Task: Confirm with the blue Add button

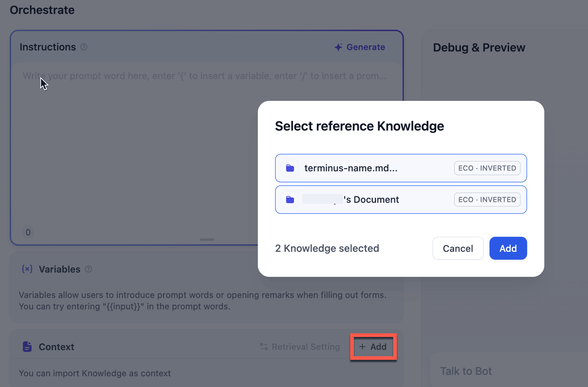Action: tap(508, 248)
